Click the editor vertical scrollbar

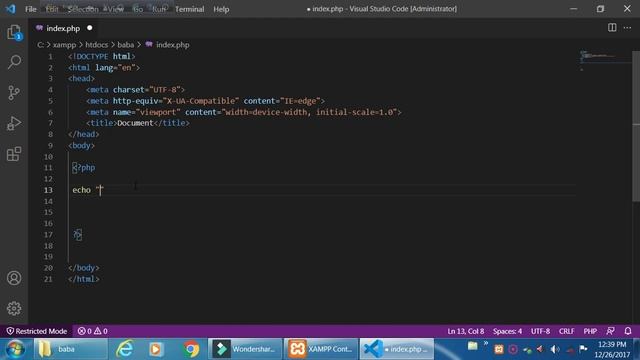[636, 127]
